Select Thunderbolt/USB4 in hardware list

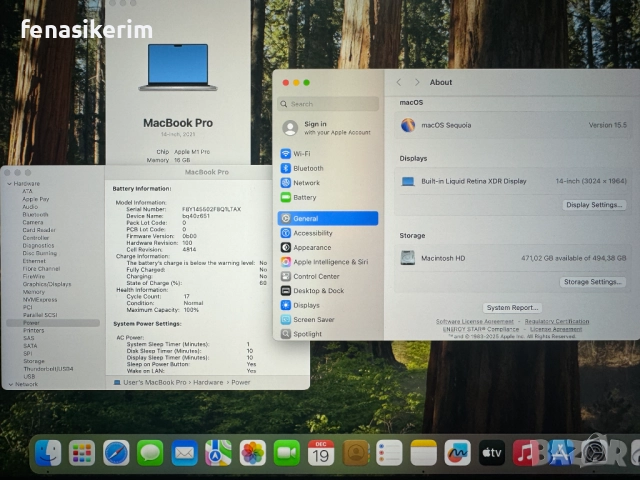[x=48, y=369]
